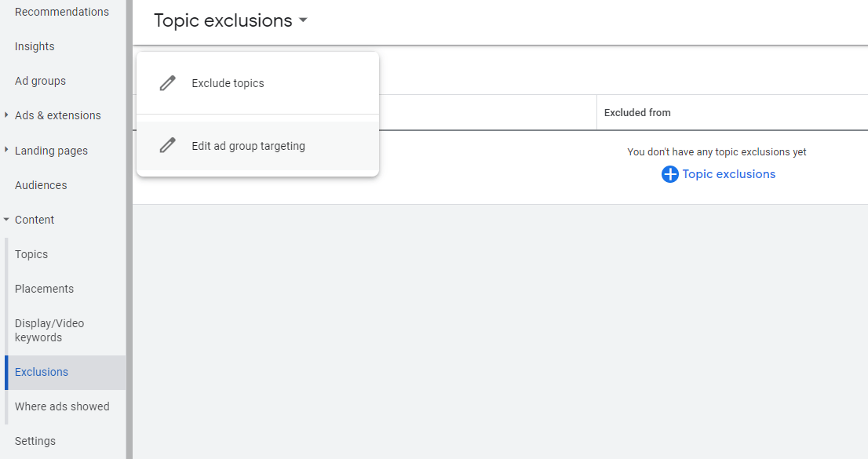The height and width of the screenshot is (459, 868).
Task: Click Where ads showed
Action: (x=62, y=406)
